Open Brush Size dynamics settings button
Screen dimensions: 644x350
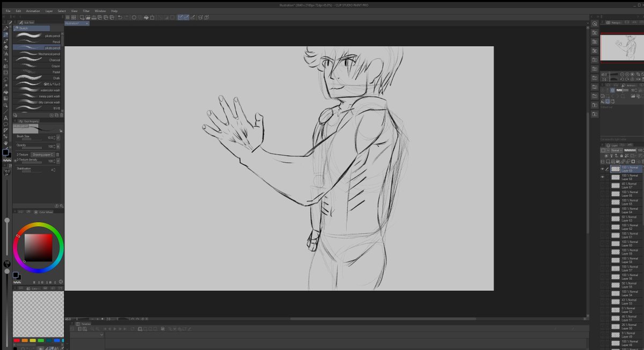pyautogui.click(x=58, y=137)
